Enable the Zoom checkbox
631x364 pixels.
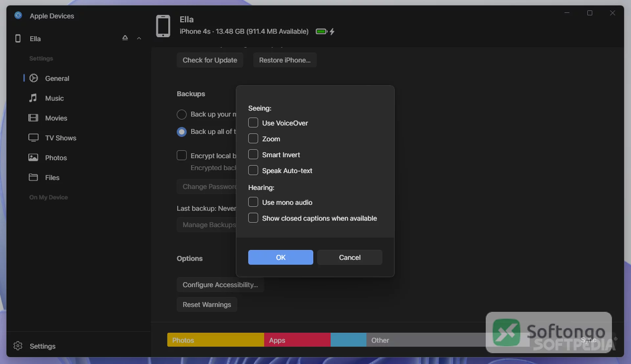(253, 139)
